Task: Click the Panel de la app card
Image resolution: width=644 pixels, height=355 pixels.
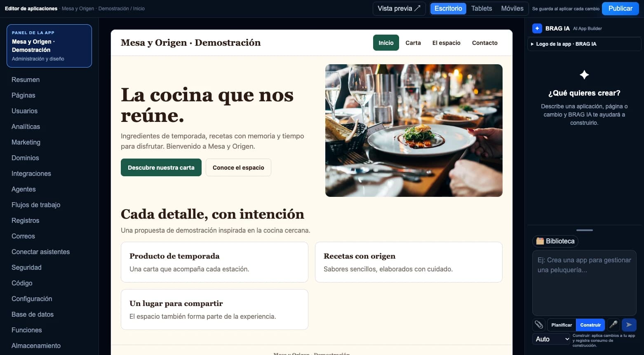Action: [x=49, y=46]
